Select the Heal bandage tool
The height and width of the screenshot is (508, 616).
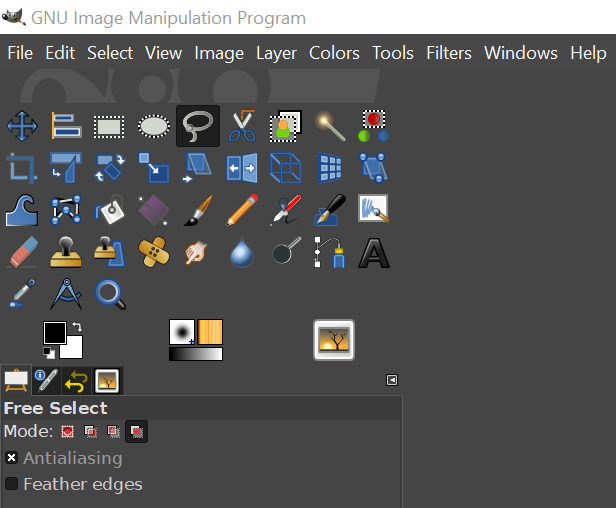pyautogui.click(x=154, y=252)
